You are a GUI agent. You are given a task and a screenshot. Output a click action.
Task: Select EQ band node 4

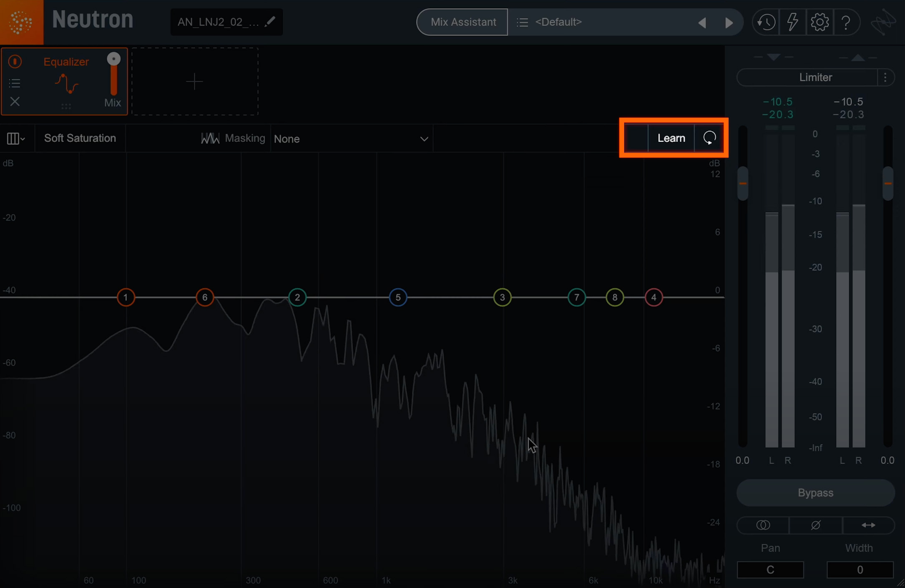654,297
